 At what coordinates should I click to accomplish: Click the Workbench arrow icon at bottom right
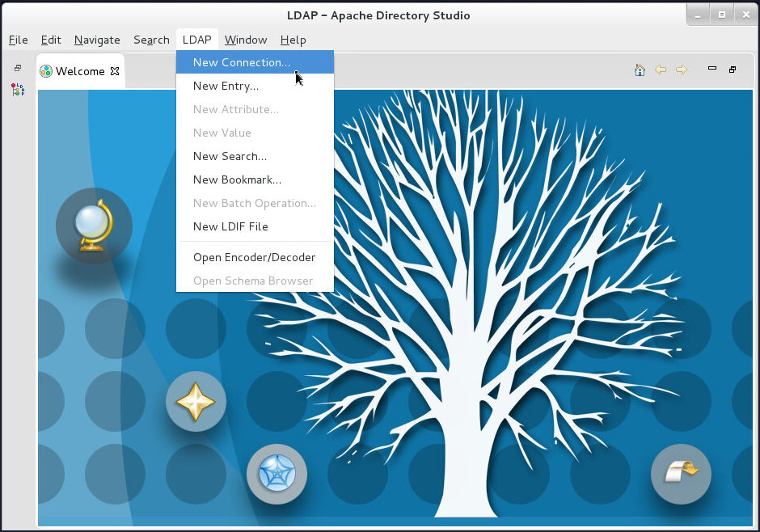(681, 474)
